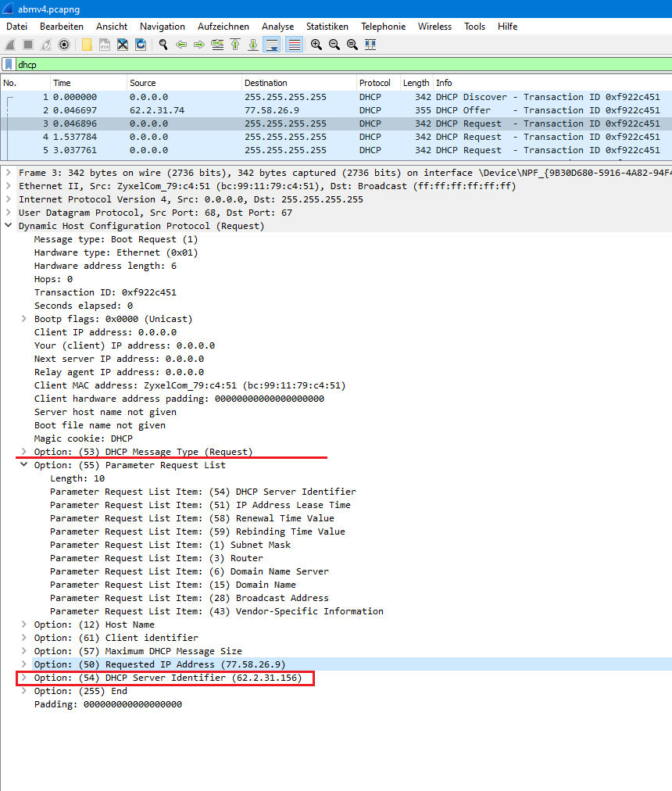Screen dimensions: 672x791
Task: Collapse Option (55) Parameter Request List
Action: click(x=24, y=465)
